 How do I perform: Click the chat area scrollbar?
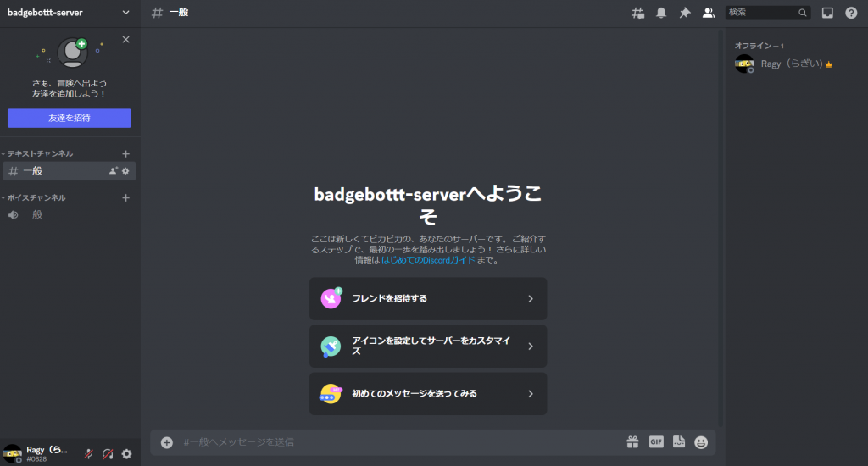(721, 227)
